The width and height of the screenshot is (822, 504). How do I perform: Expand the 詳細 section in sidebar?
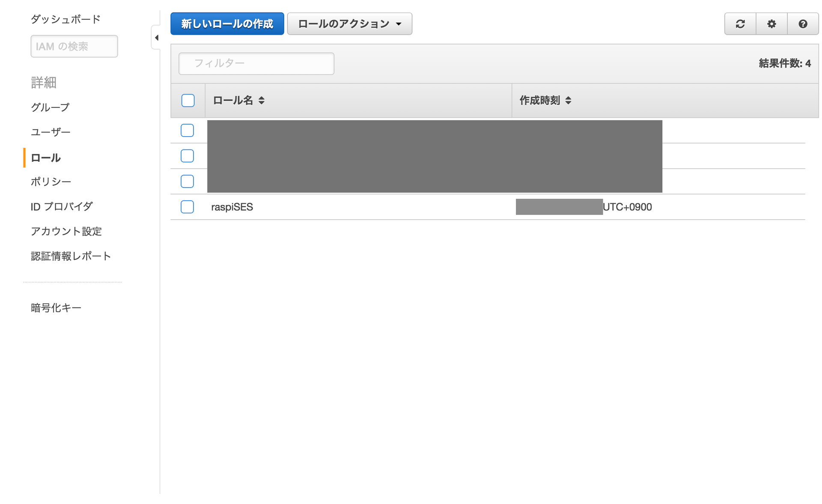click(x=43, y=83)
